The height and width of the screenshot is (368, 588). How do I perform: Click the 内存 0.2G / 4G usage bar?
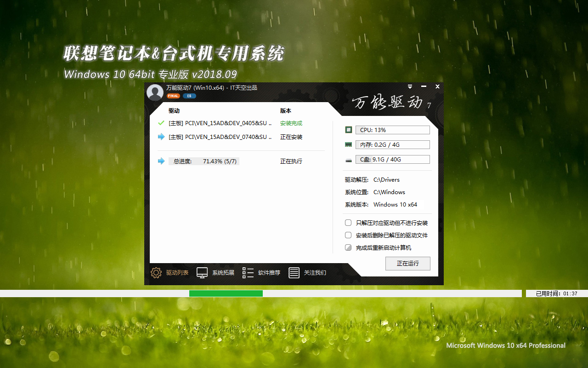pyautogui.click(x=393, y=145)
